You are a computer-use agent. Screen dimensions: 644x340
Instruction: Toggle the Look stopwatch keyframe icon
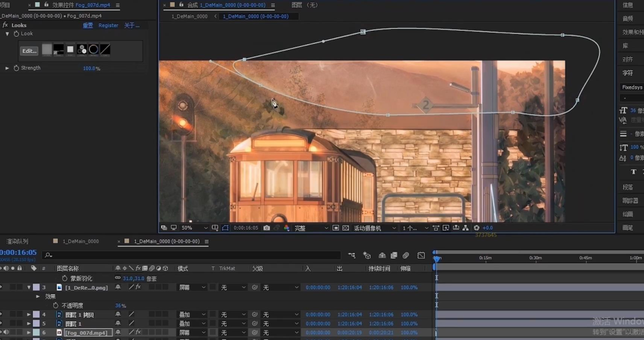[16, 34]
